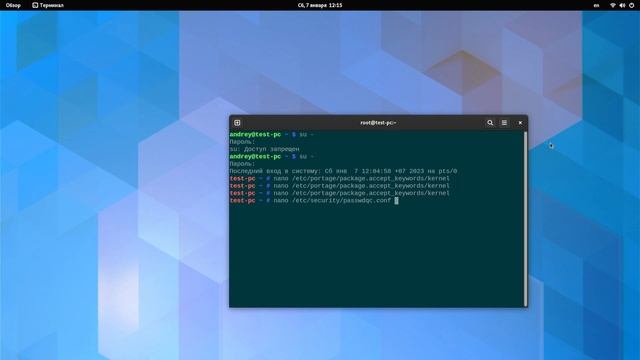Open the Терминал app menu in top bar
The width and height of the screenshot is (640, 360).
[x=48, y=5]
